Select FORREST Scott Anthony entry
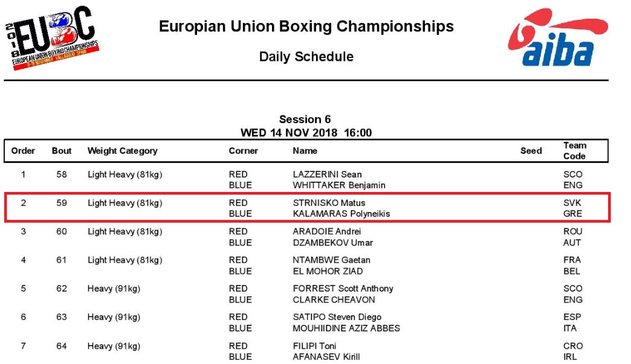Screen dimensions: 631x364 click(343, 289)
